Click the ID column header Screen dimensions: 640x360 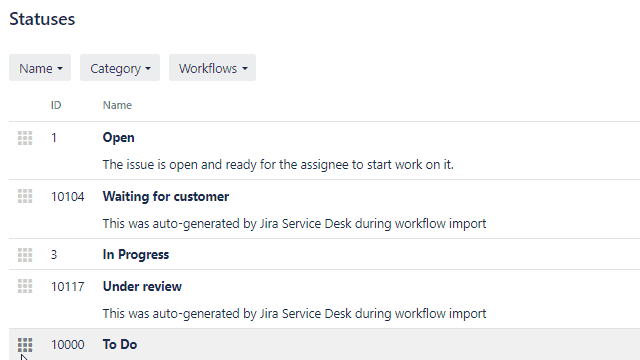[x=56, y=105]
